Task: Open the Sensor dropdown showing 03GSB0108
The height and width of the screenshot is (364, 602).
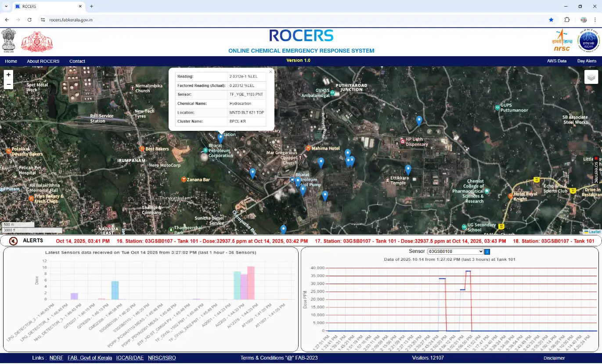Action: point(455,251)
